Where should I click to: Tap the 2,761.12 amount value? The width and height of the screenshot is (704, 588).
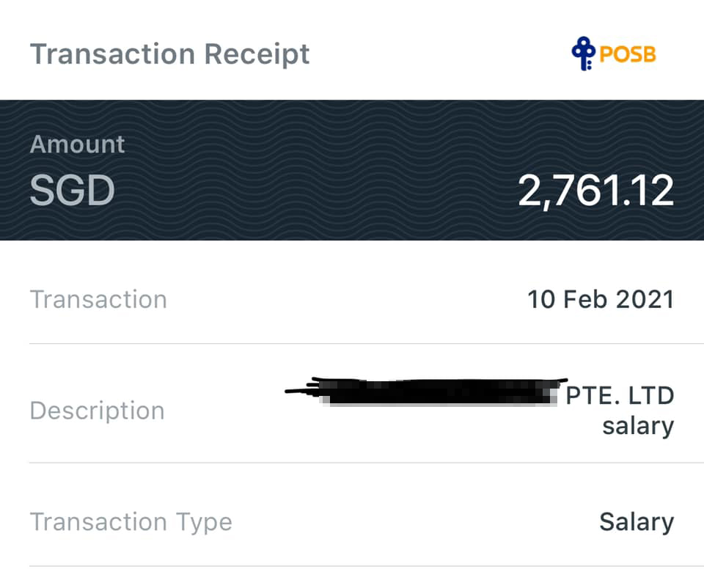595,191
